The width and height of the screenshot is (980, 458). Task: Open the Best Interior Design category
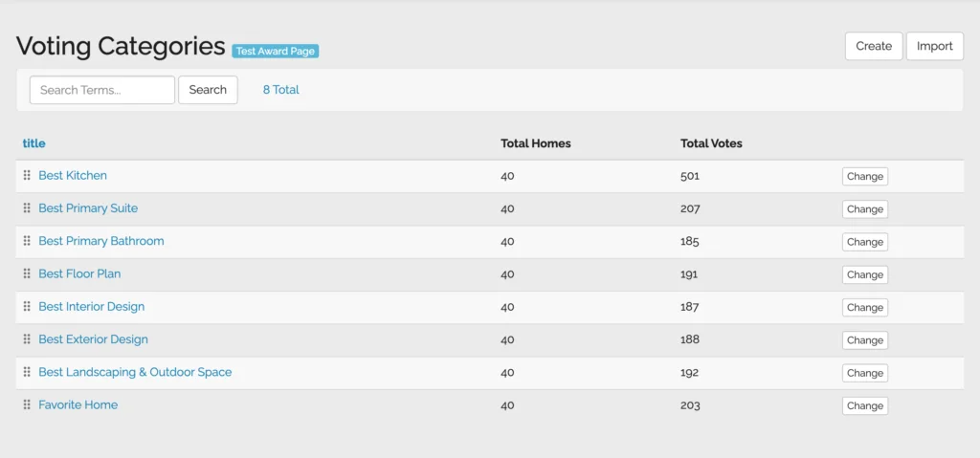click(91, 307)
